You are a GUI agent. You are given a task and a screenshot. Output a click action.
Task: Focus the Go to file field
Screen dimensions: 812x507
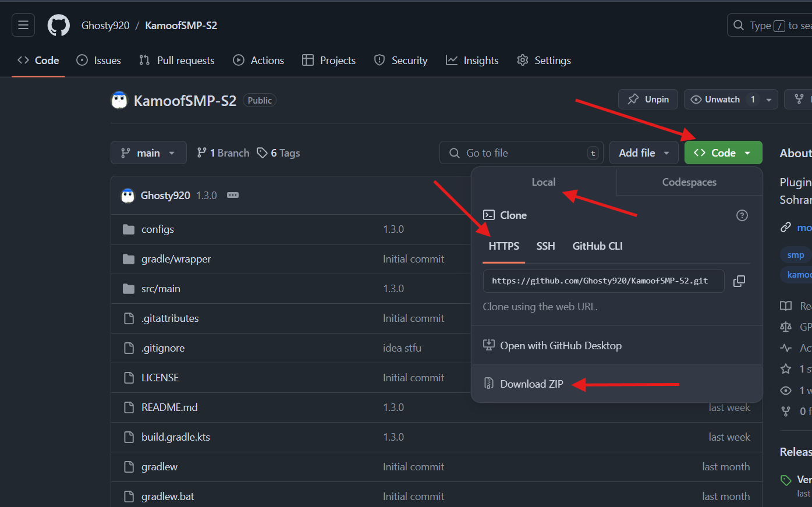click(522, 153)
